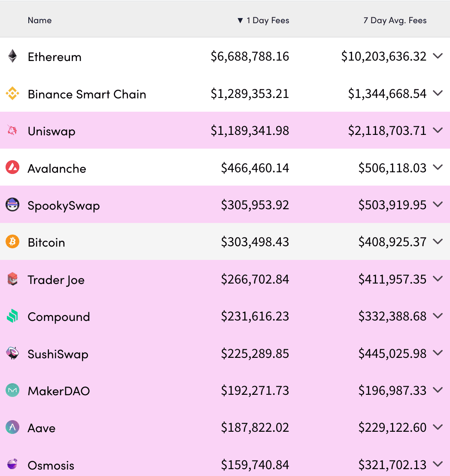Click the Avalanche red logo icon
This screenshot has height=476, width=450.
[x=12, y=168]
